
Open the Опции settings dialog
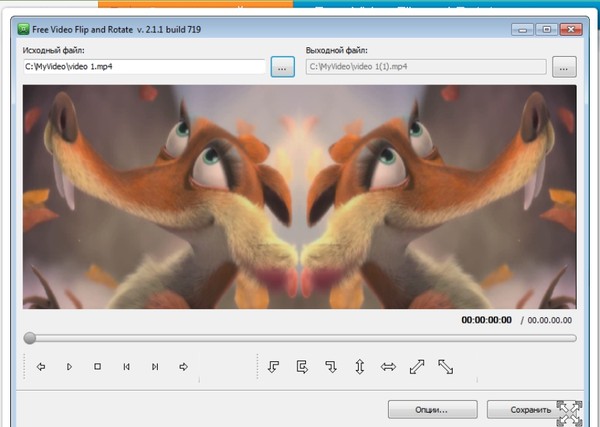432,410
